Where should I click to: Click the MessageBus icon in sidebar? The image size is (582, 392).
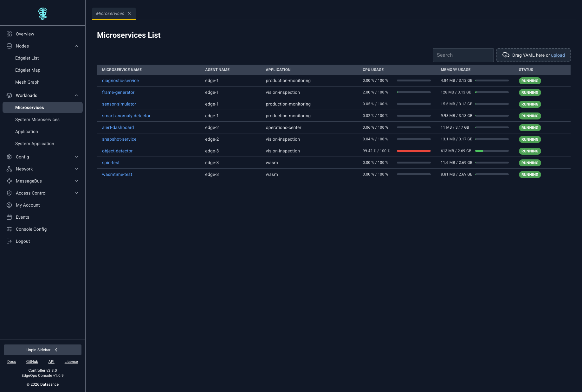click(9, 181)
